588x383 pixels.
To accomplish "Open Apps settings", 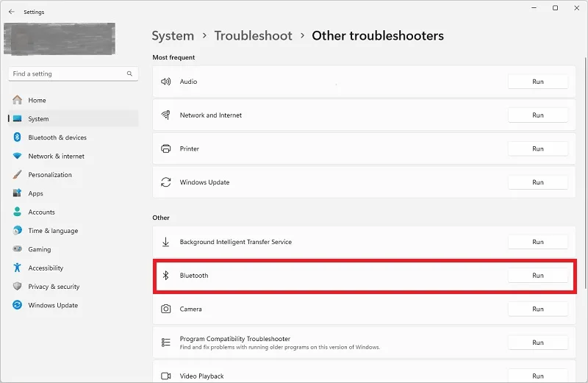I will (73, 193).
